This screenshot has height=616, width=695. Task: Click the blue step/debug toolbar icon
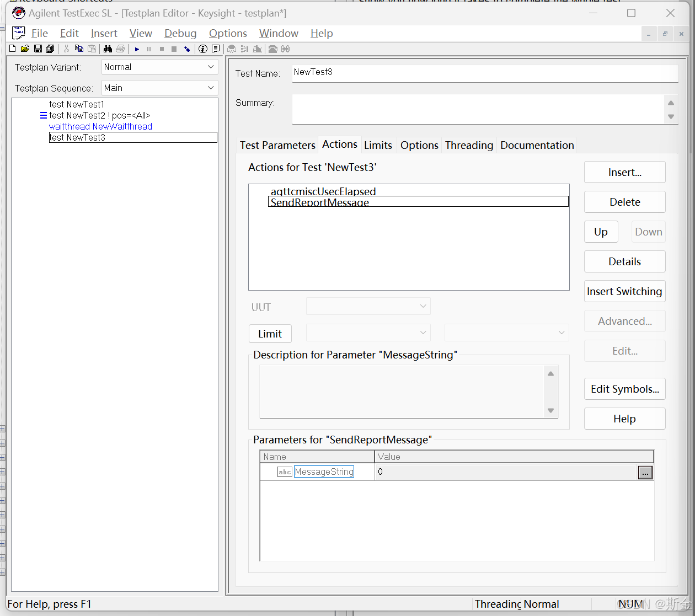187,49
